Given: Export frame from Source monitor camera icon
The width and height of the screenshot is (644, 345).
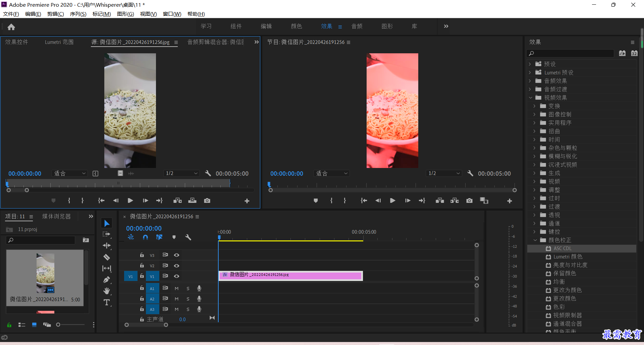Looking at the screenshot, I should tap(207, 200).
